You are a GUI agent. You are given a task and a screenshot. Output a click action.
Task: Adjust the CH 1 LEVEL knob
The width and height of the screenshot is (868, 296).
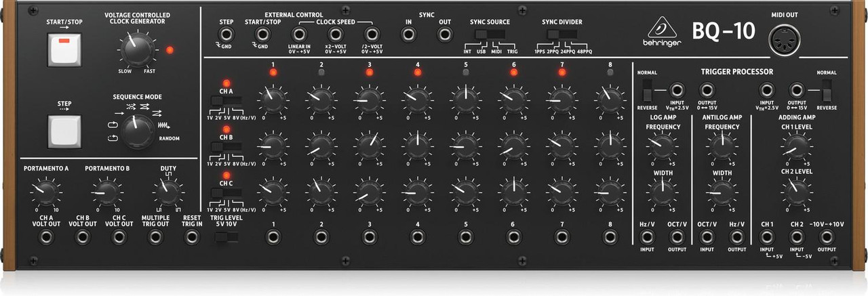[x=796, y=146]
